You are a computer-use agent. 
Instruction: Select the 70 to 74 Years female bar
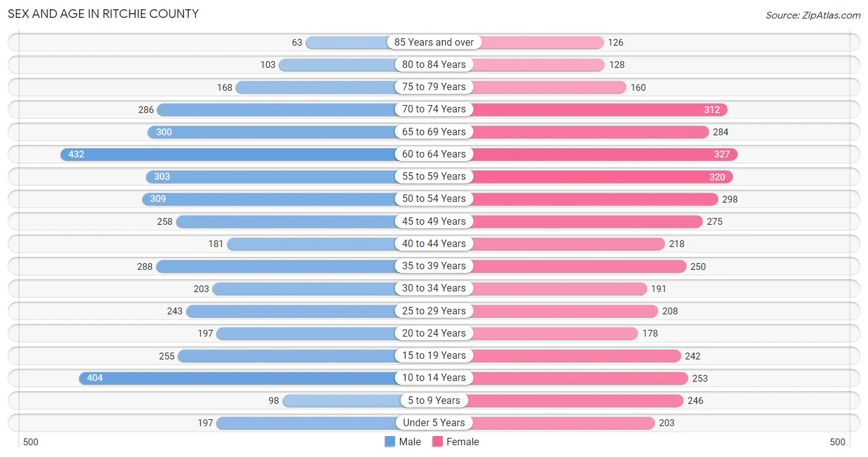(600, 109)
